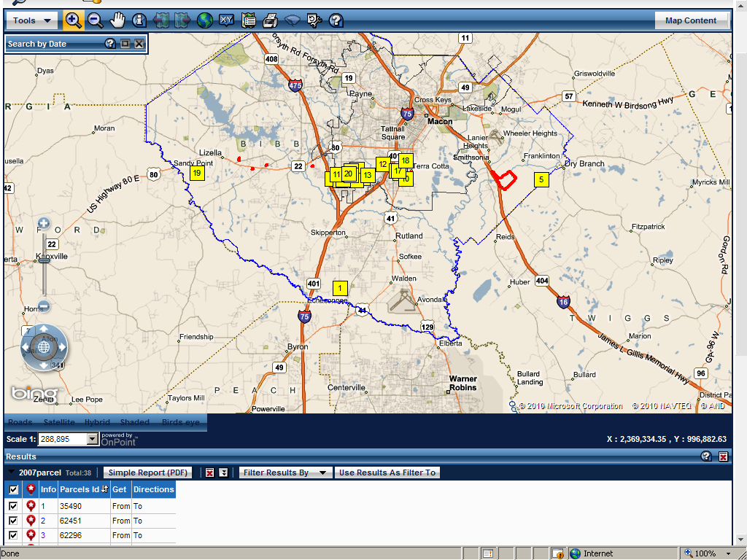
Task: Uncheck the row for parcel 62296
Action: (13, 536)
